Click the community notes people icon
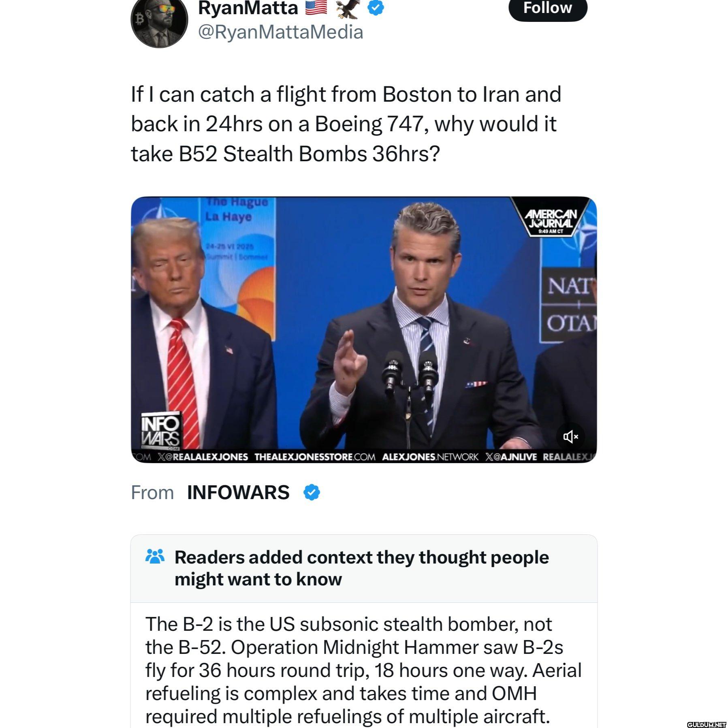 click(155, 557)
